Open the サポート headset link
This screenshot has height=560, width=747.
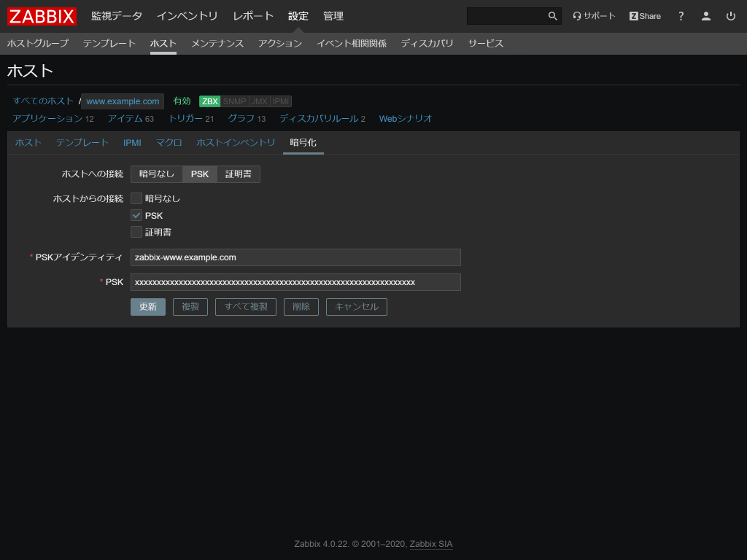point(594,16)
